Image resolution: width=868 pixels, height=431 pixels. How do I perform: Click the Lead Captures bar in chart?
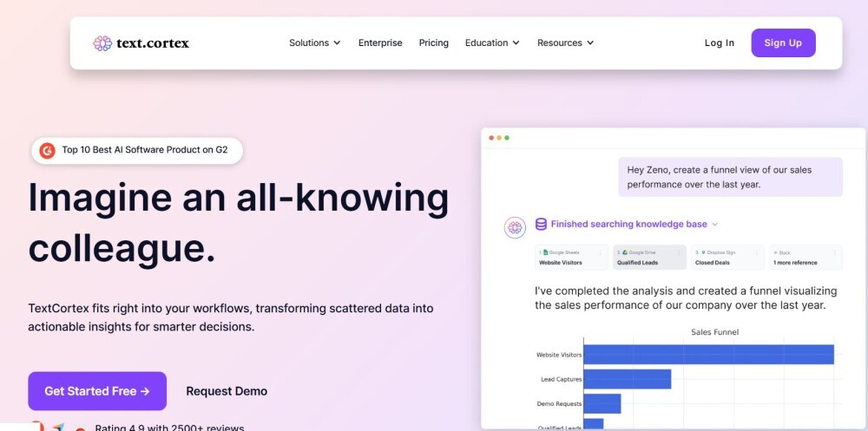click(628, 379)
